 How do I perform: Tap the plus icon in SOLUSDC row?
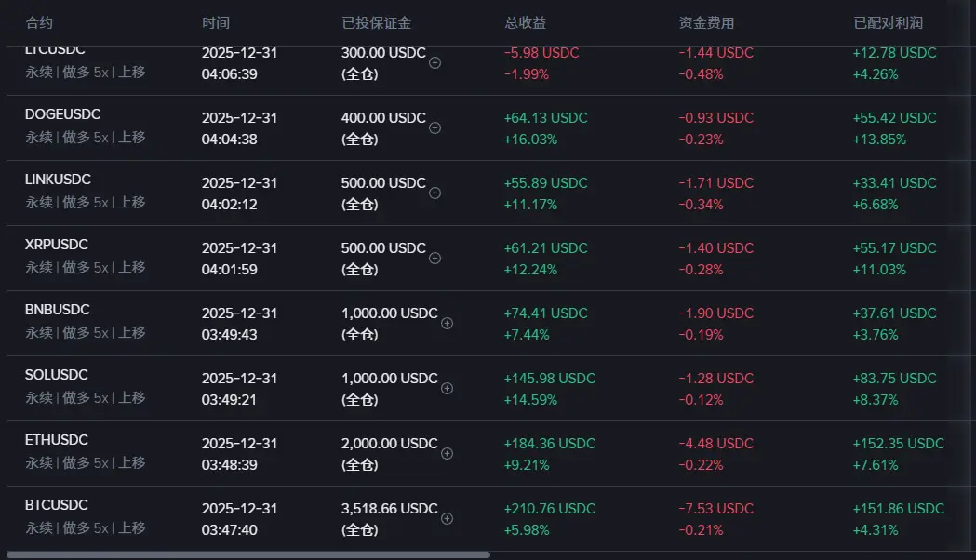coord(447,389)
